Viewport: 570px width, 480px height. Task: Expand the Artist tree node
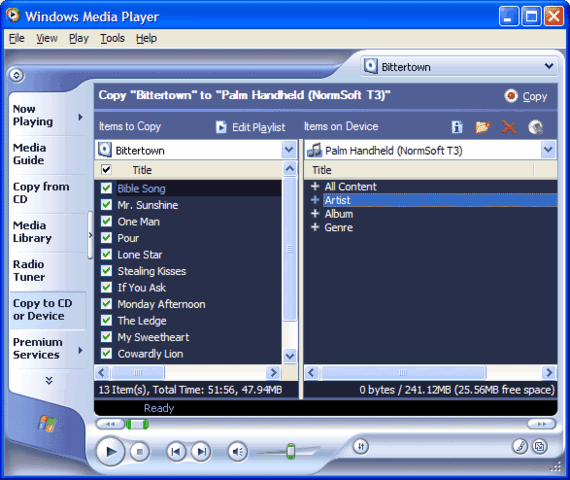click(x=315, y=200)
